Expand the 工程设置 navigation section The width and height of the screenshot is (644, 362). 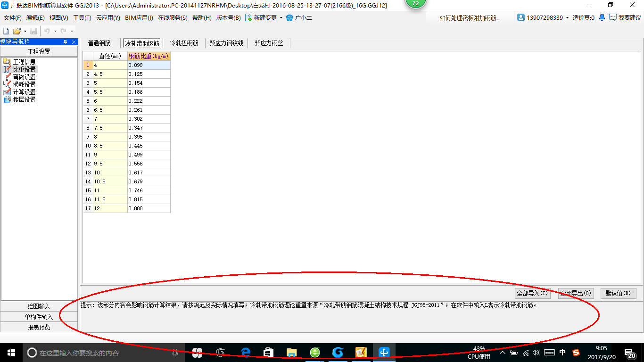39,51
